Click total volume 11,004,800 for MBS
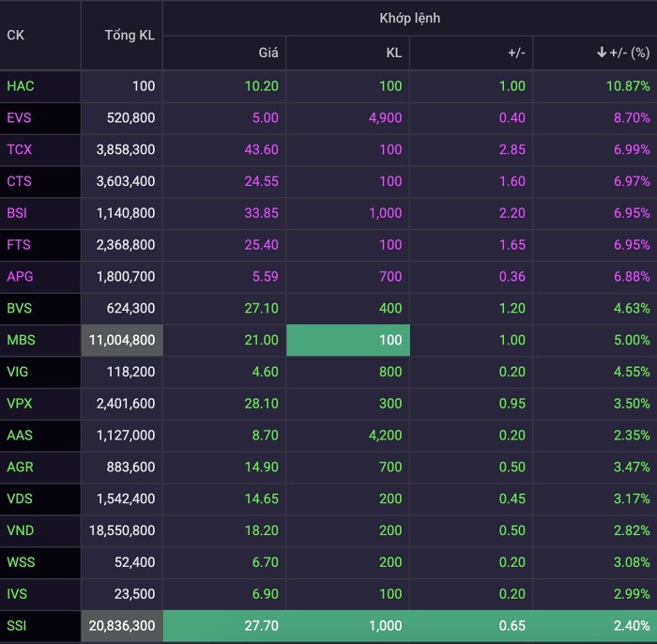Viewport: 657px width, 644px height. (122, 340)
